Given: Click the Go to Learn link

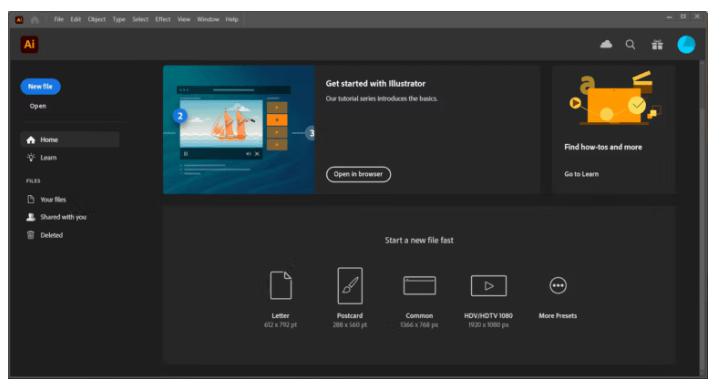Looking at the screenshot, I should (x=581, y=174).
